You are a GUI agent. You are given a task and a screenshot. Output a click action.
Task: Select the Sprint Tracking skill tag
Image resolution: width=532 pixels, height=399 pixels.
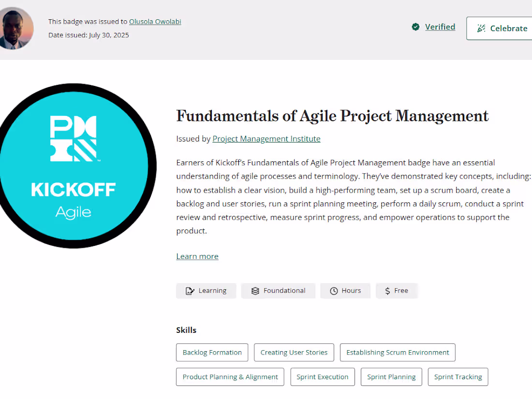(x=458, y=377)
